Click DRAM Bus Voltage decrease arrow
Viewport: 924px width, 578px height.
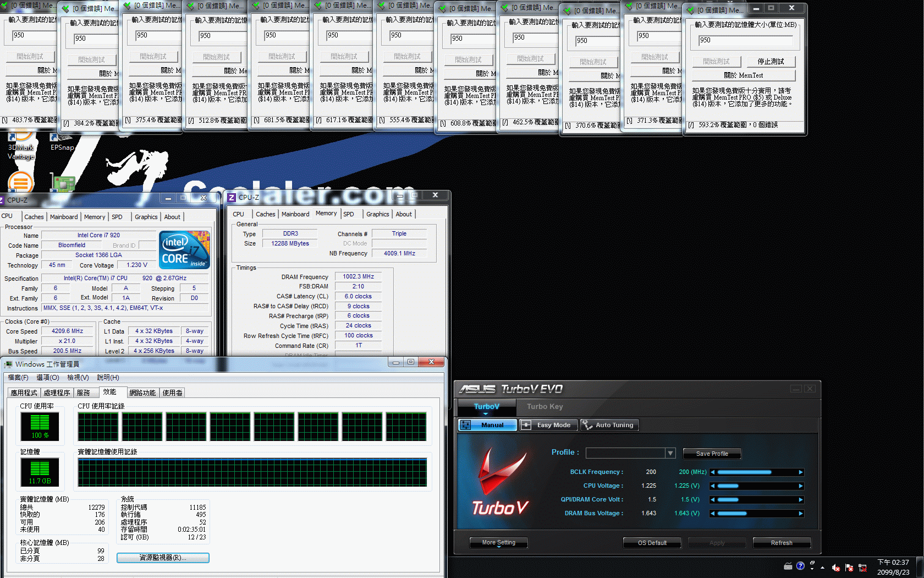(713, 514)
